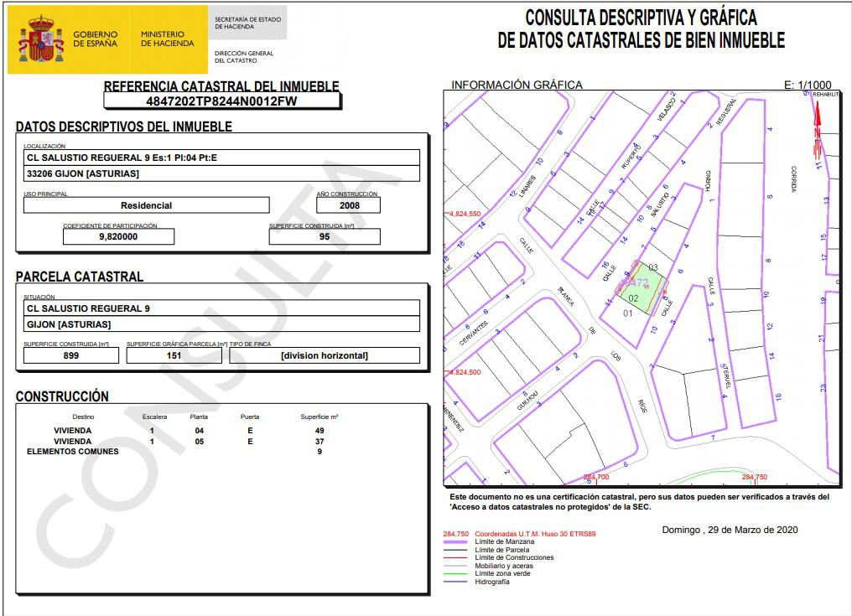This screenshot has height=616, width=852.
Task: Click the Coordenadas U.T.M. Huso 30 ETRS89 text
Action: 535,534
